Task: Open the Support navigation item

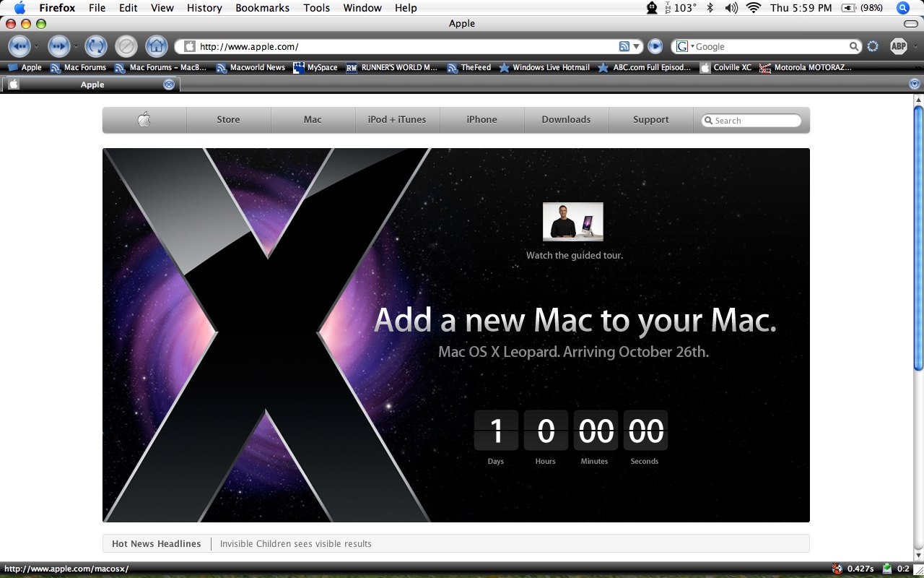Action: click(x=650, y=120)
